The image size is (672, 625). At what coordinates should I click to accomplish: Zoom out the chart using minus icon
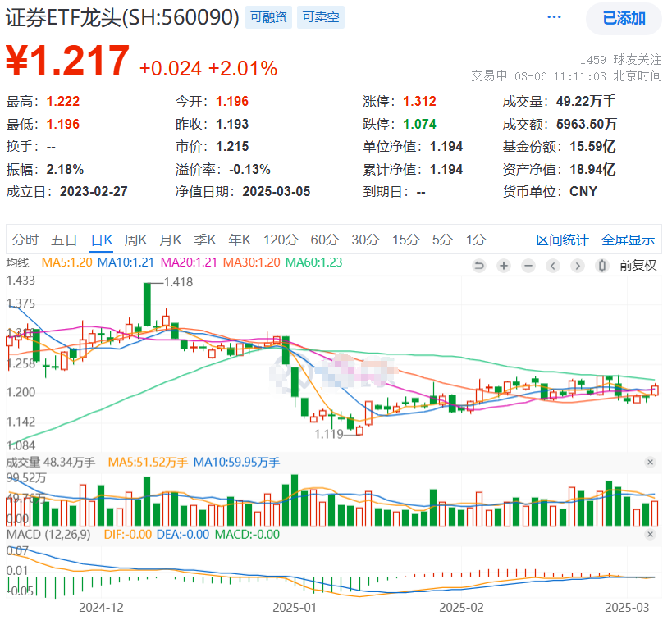tap(528, 265)
